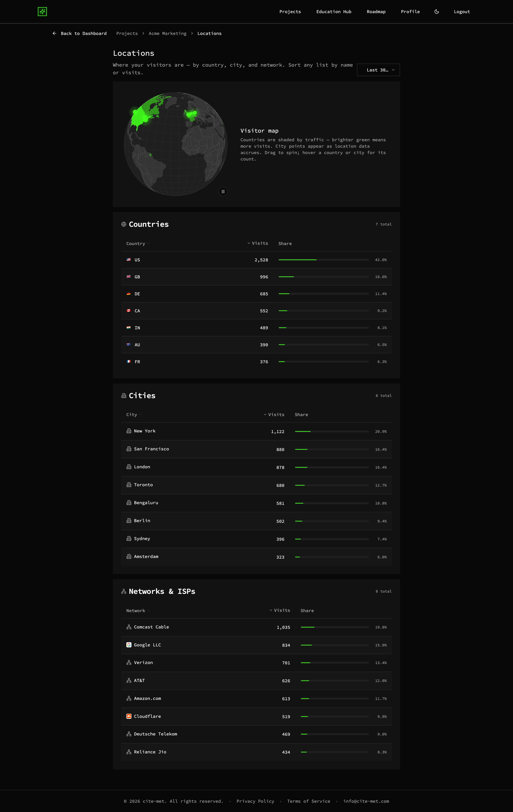Click the GB flag icon
Viewport: 513px width, 812px height.
pos(129,276)
